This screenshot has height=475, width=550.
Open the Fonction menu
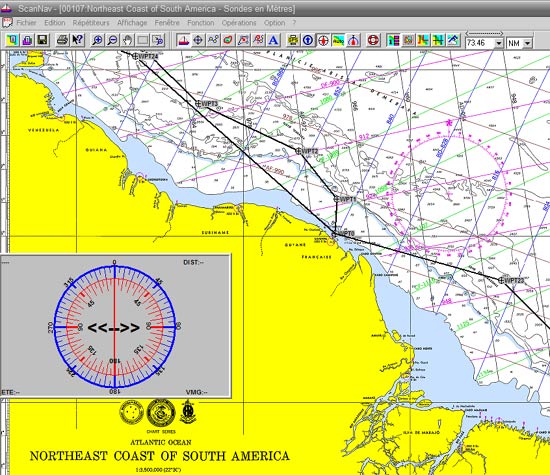click(201, 23)
